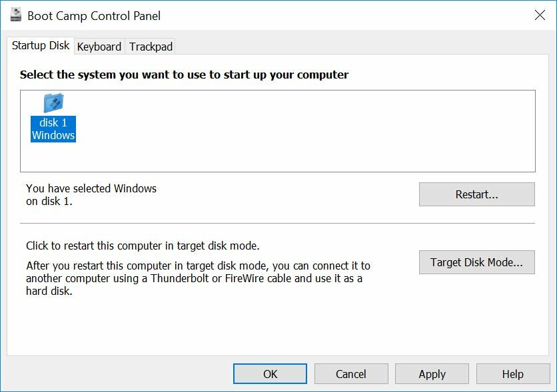Click the Thunderbolt or FireWire description paragraph

[x=198, y=278]
